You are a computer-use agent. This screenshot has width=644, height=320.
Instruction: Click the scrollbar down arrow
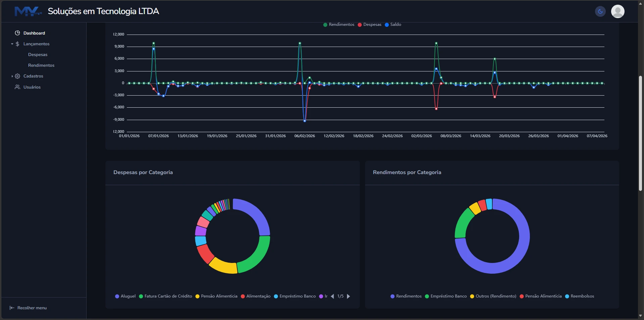pyautogui.click(x=640, y=316)
